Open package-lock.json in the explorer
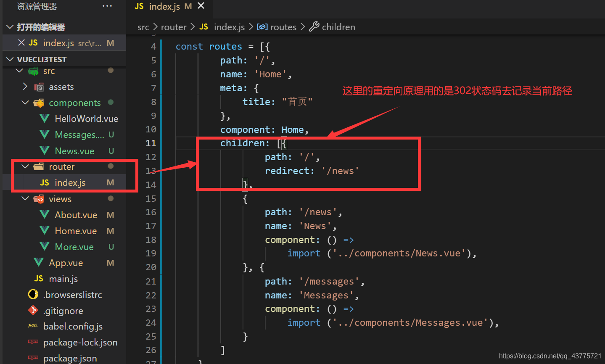Viewport: 605px width, 364px height. pos(80,342)
